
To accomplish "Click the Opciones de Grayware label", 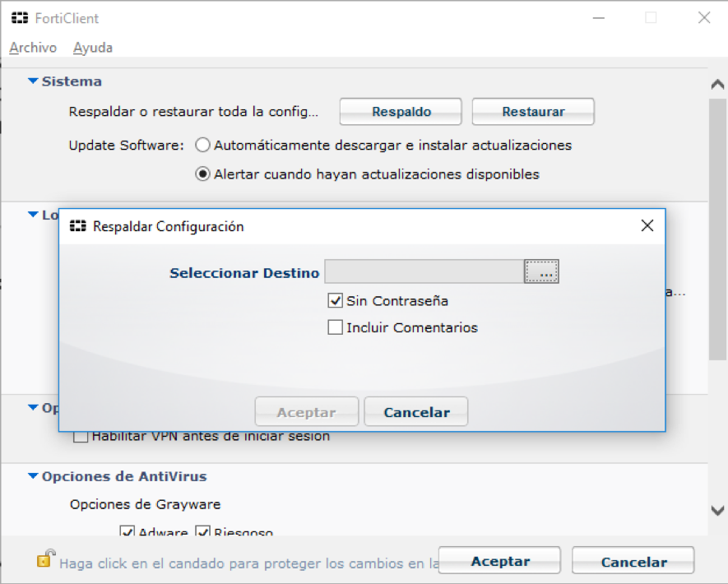I will [146, 504].
